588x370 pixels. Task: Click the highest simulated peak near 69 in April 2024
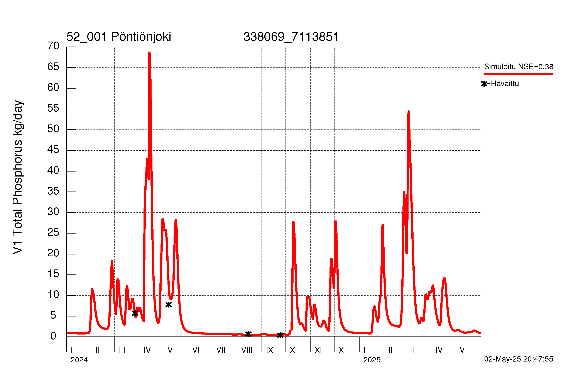click(149, 53)
